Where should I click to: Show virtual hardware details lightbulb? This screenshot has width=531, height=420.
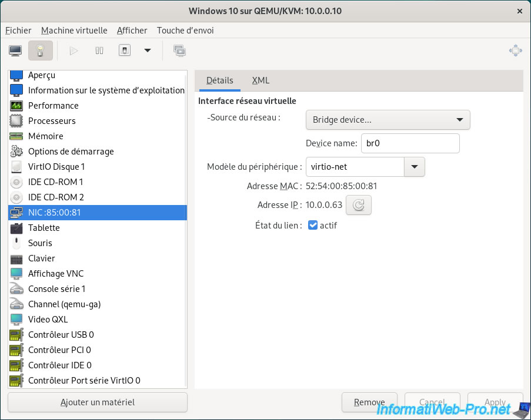41,51
